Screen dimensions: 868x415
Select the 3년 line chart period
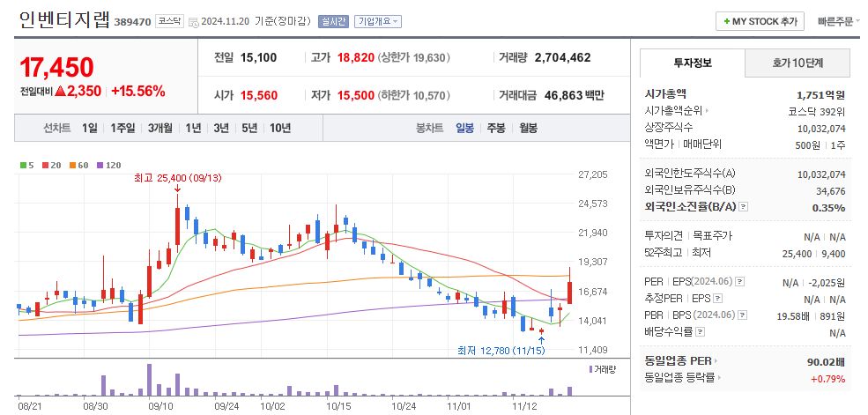coord(221,129)
